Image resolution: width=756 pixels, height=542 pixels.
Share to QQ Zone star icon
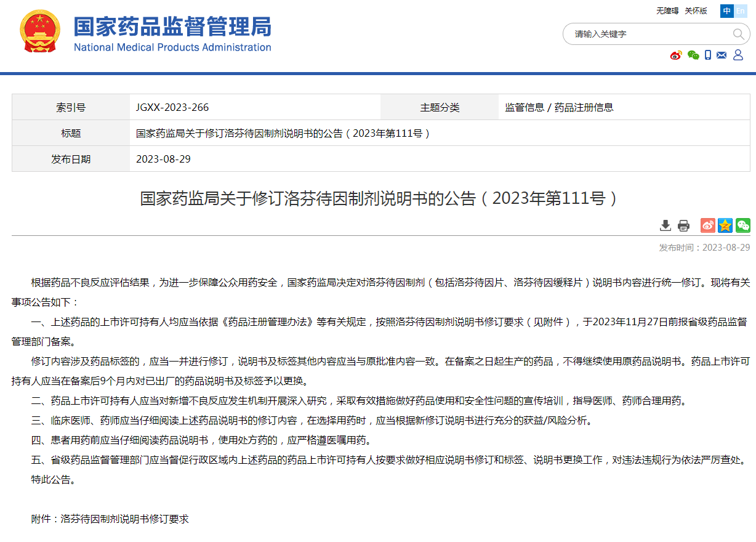pos(725,225)
